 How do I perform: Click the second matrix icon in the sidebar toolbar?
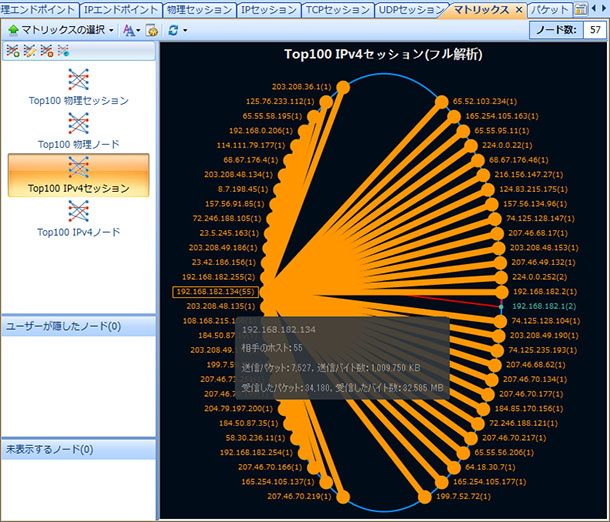coord(27,51)
